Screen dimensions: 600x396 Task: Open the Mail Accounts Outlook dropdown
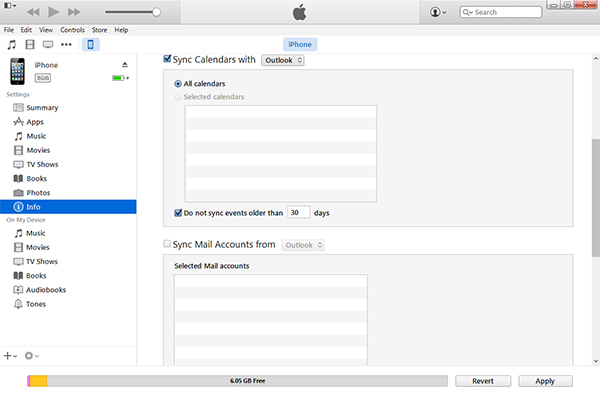303,245
